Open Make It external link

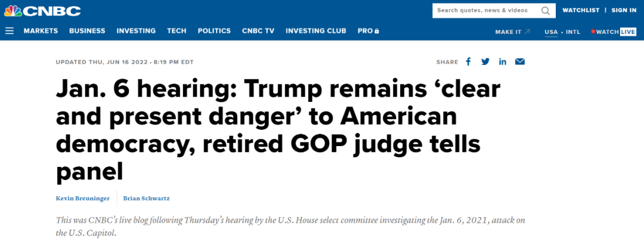pyautogui.click(x=513, y=32)
